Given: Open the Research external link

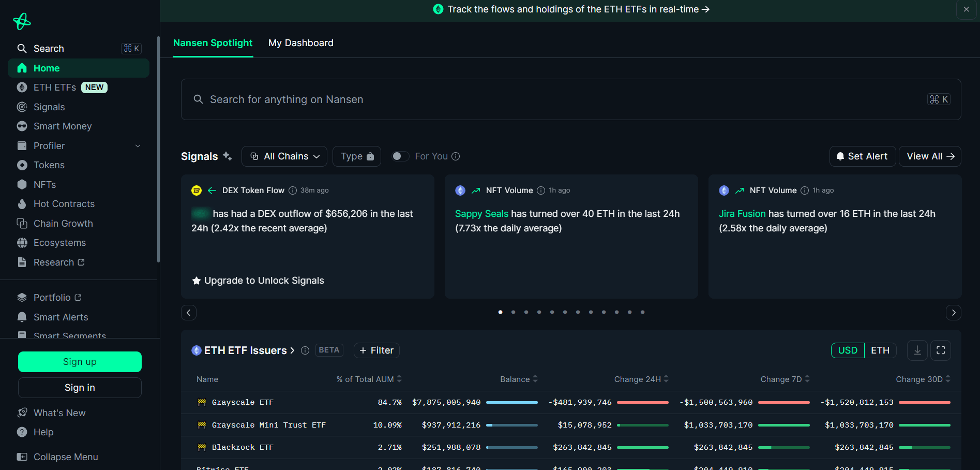Looking at the screenshot, I should pyautogui.click(x=79, y=262).
